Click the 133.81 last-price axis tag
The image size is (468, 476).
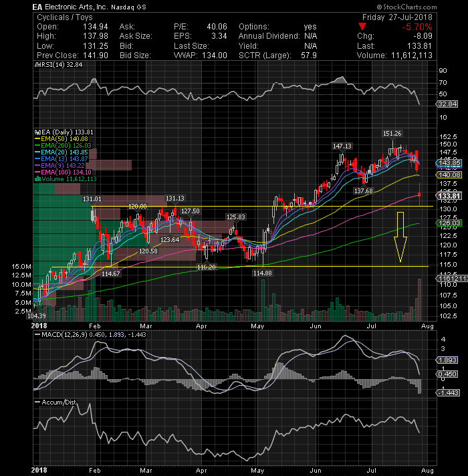tap(449, 196)
